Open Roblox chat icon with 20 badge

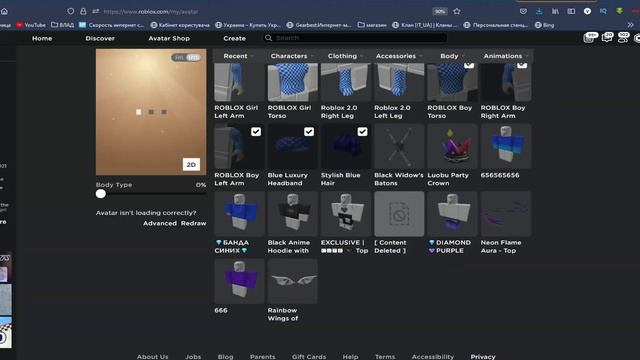607,38
